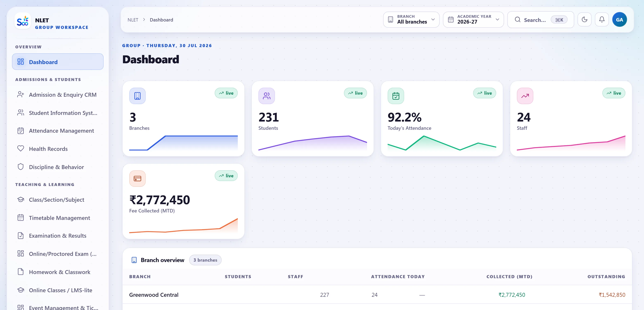Click the Branches card building icon
Viewport: 644px width, 310px height.
tap(137, 96)
